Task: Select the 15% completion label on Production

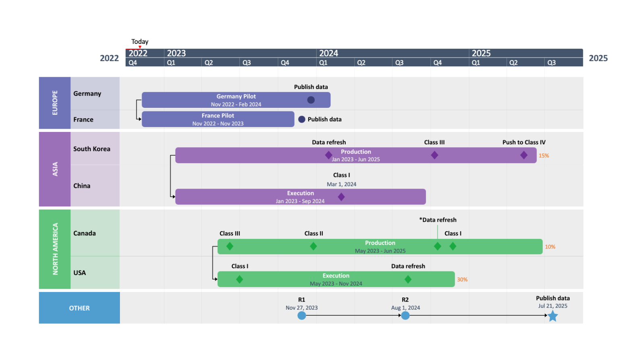Action: point(543,155)
